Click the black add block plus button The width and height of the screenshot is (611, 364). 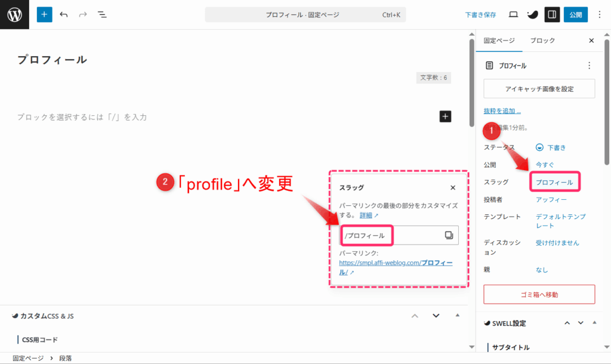445,116
